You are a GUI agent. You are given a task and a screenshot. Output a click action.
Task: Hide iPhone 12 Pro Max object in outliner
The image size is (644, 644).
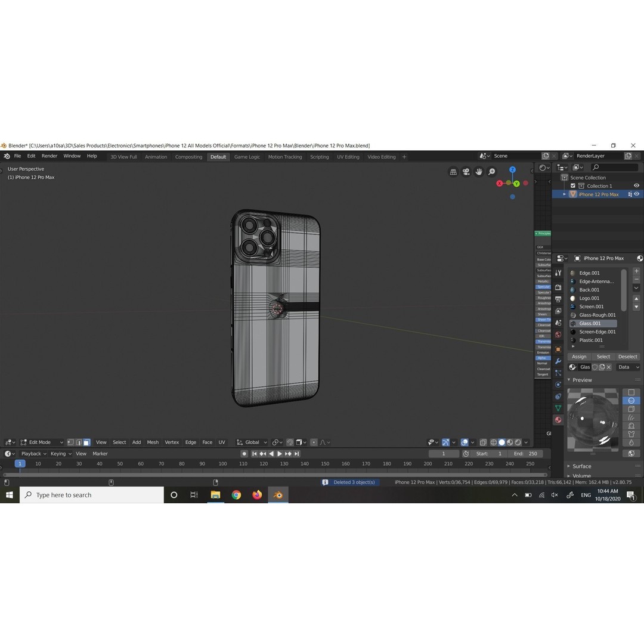(x=636, y=194)
